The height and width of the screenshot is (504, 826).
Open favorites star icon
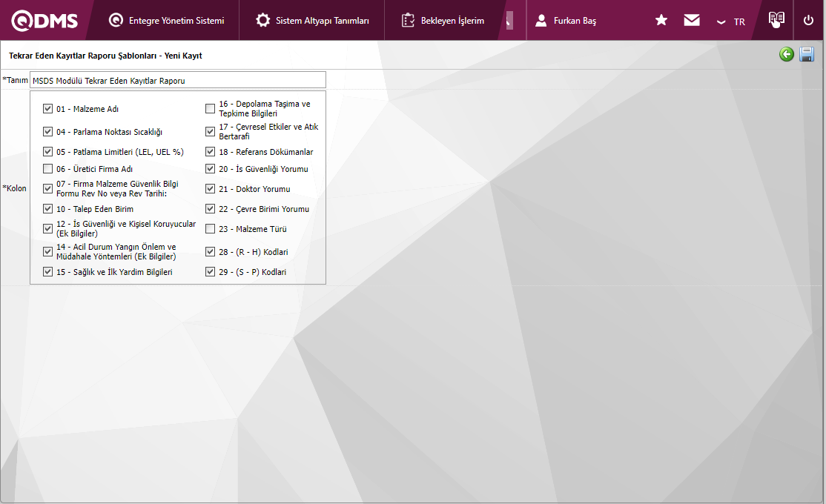coord(661,20)
